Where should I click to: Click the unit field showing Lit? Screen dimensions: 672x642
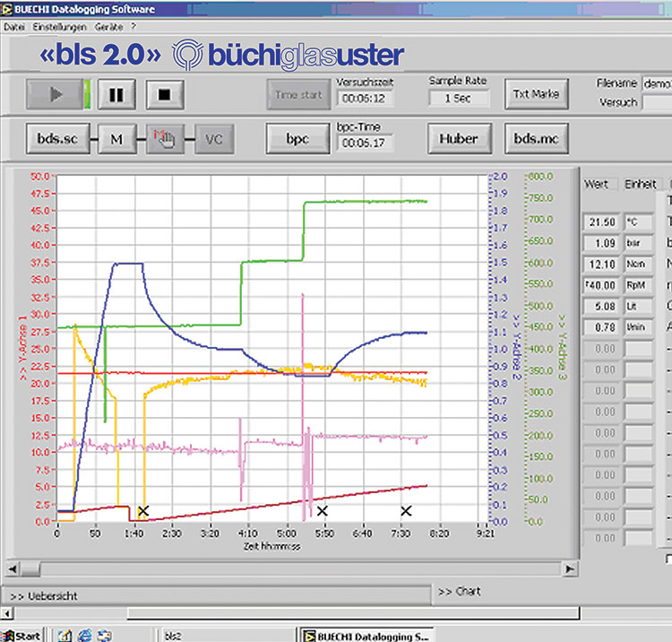[638, 306]
